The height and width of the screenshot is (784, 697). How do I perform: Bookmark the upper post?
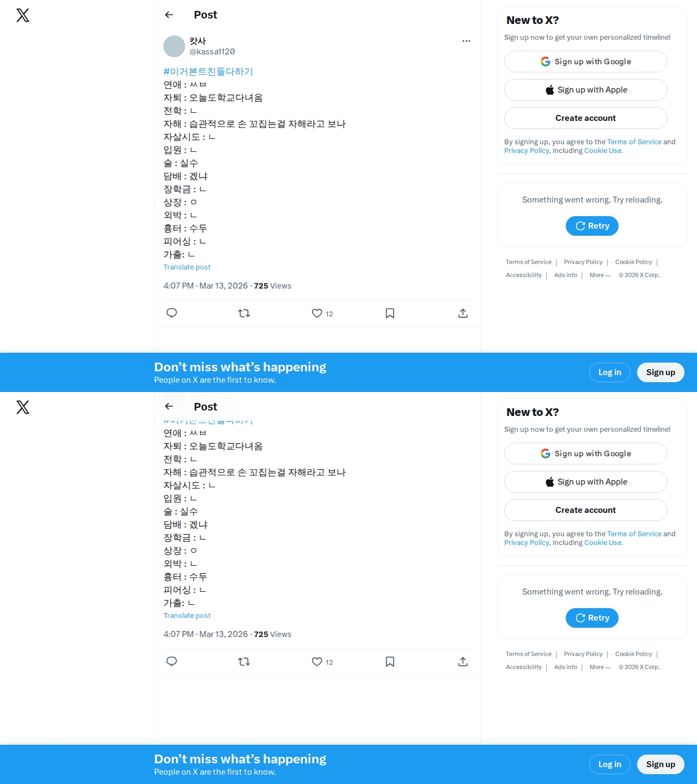coord(390,313)
